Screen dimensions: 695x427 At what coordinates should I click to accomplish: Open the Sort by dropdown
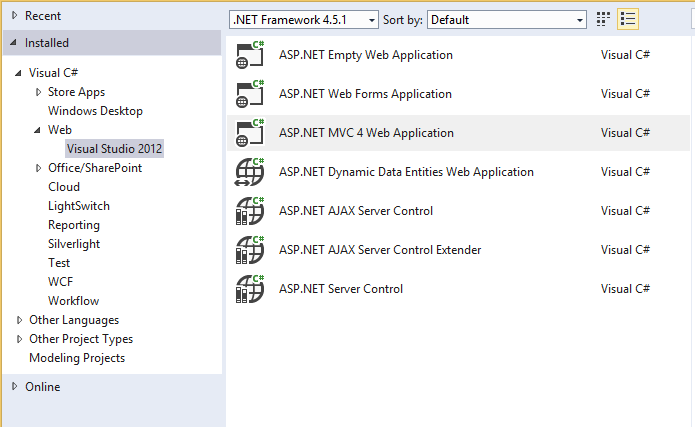click(507, 19)
